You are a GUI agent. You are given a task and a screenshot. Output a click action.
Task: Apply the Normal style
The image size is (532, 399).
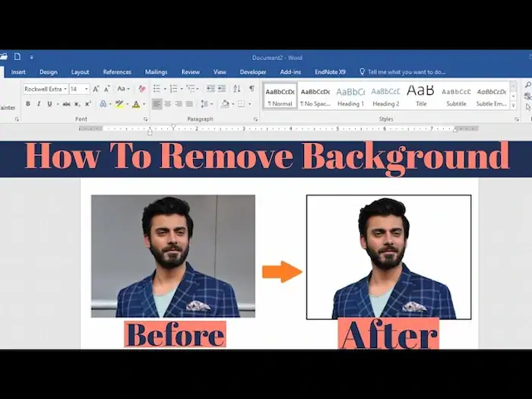click(280, 96)
